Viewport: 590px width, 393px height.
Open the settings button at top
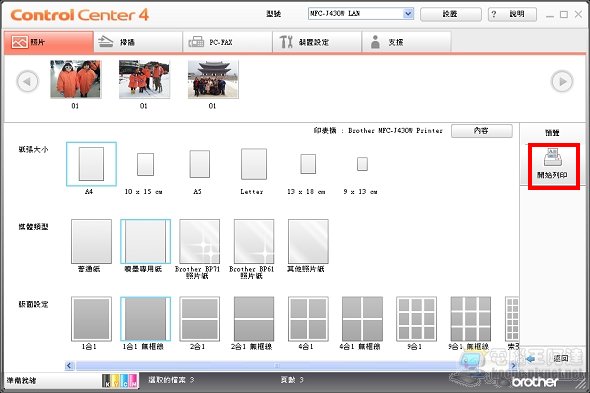click(x=450, y=14)
